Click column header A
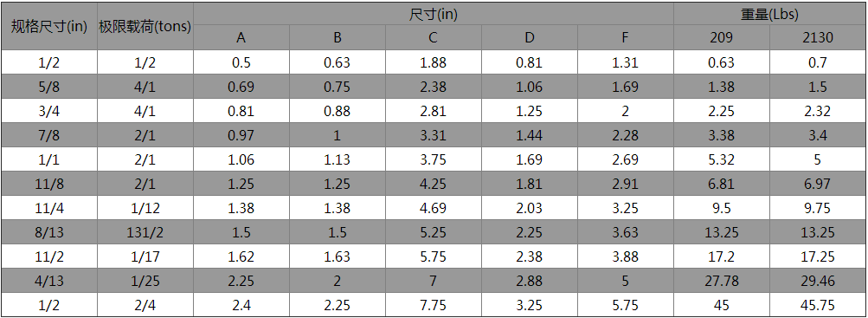 [x=241, y=37]
